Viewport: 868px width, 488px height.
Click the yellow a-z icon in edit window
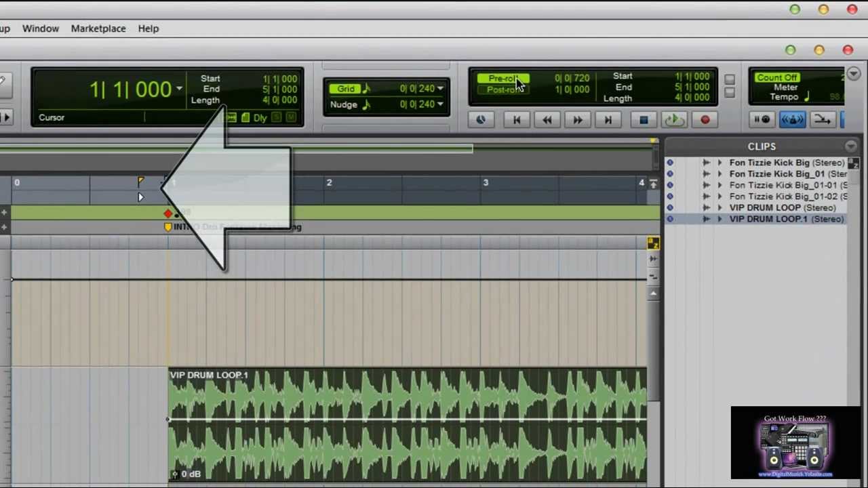point(653,243)
